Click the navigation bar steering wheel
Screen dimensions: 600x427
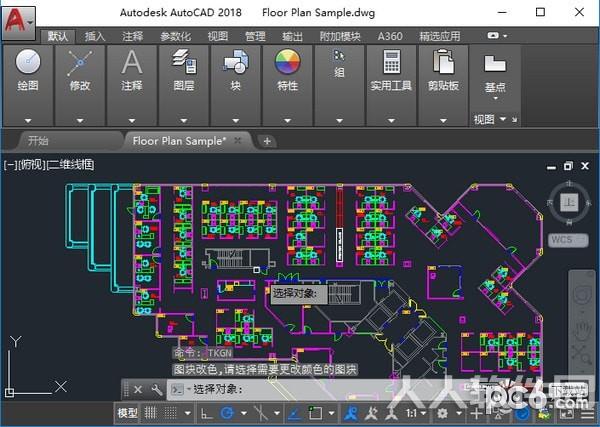coord(582,295)
